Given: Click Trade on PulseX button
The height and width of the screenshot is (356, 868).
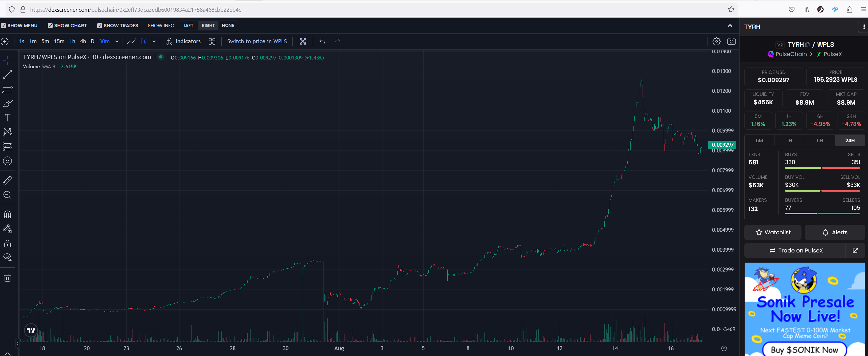Looking at the screenshot, I should pyautogui.click(x=795, y=250).
